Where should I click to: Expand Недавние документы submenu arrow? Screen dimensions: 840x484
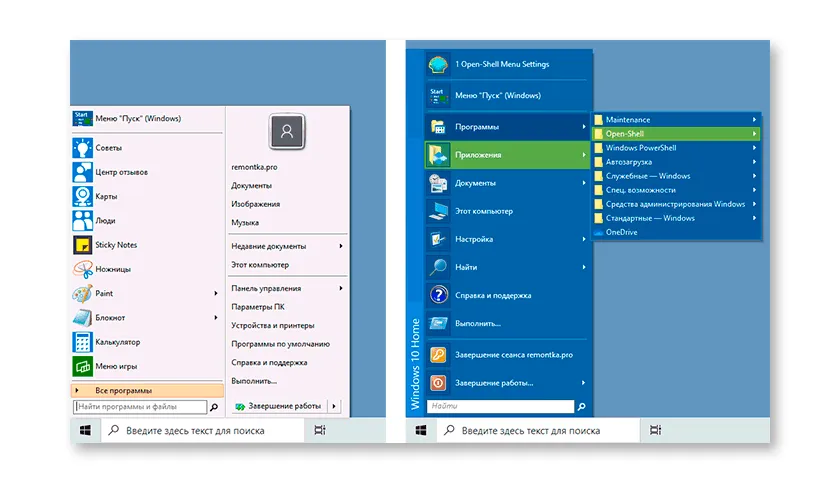pyautogui.click(x=341, y=247)
